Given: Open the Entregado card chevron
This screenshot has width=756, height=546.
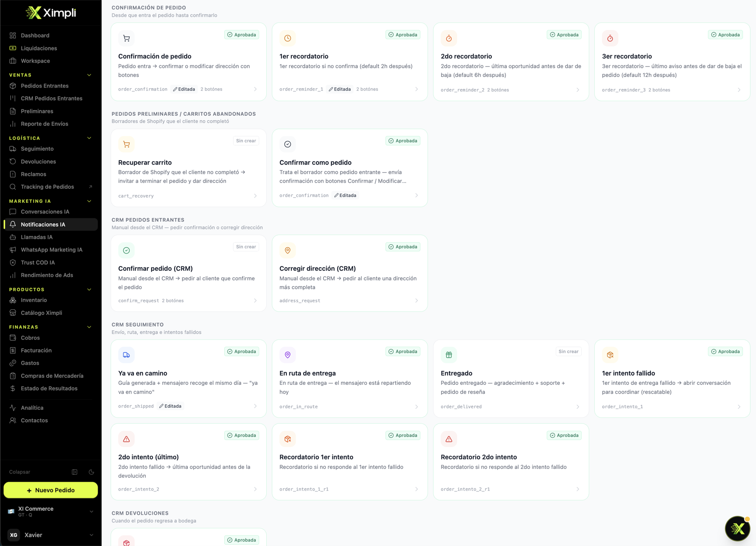Looking at the screenshot, I should 578,407.
